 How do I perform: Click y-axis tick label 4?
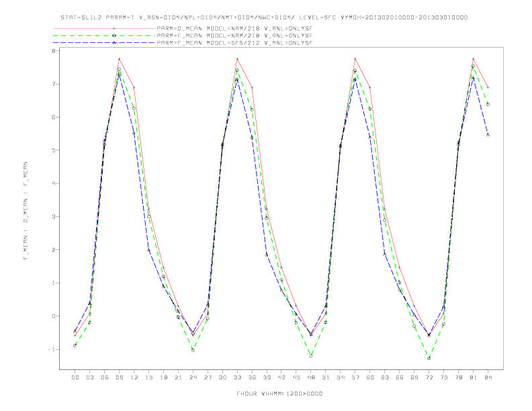pos(53,183)
